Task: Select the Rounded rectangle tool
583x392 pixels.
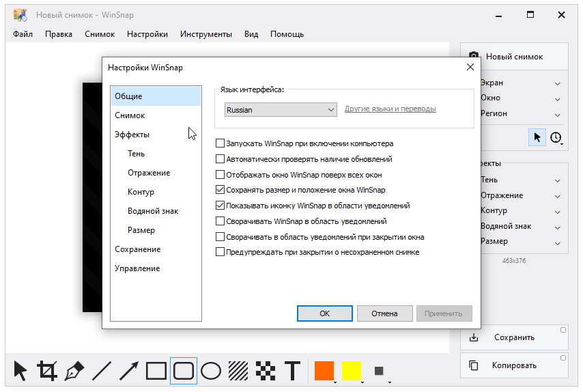Action: [x=184, y=371]
